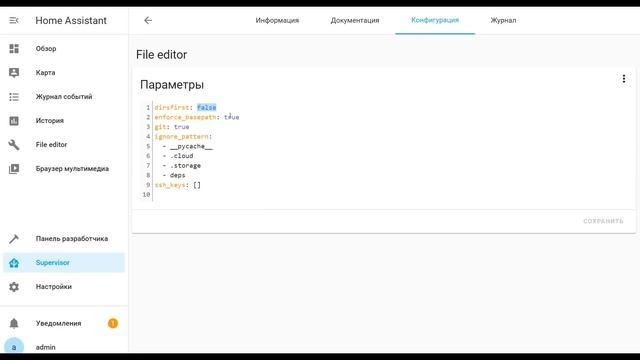Click the History chart icon
The image size is (640, 360).
click(x=14, y=121)
